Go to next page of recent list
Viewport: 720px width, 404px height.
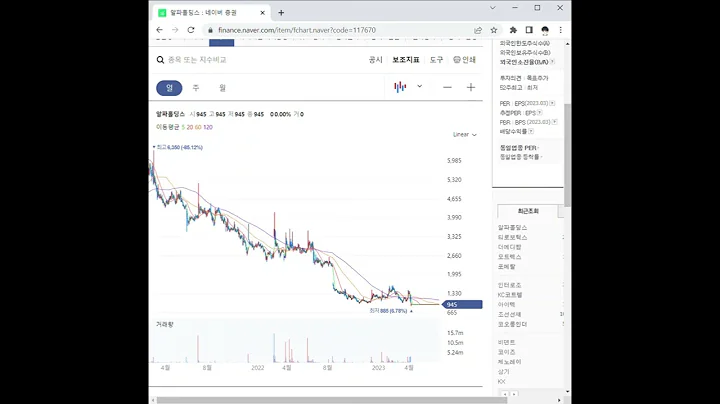pyautogui.click(x=514, y=394)
